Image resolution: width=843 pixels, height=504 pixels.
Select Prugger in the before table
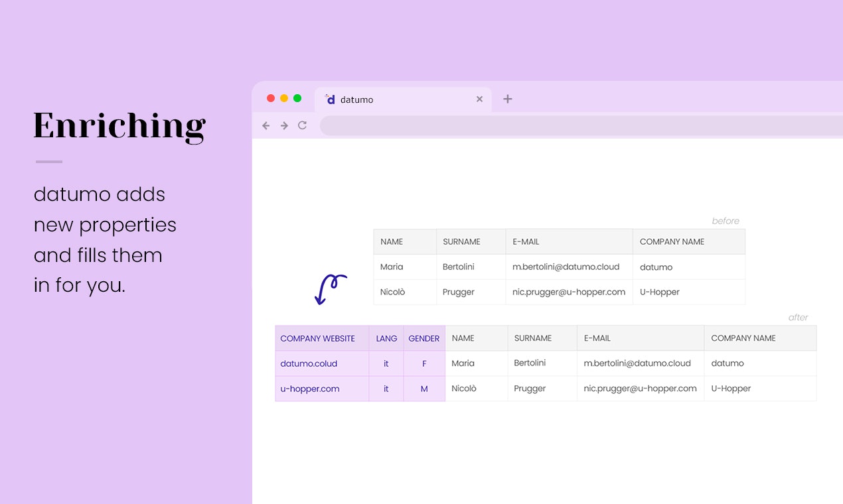click(471, 292)
